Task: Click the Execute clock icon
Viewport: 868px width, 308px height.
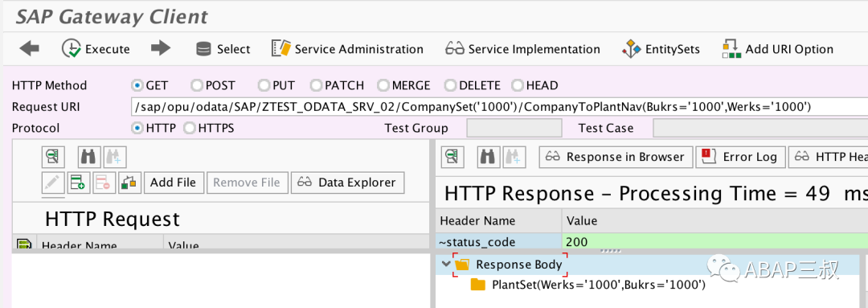Action: pos(72,49)
